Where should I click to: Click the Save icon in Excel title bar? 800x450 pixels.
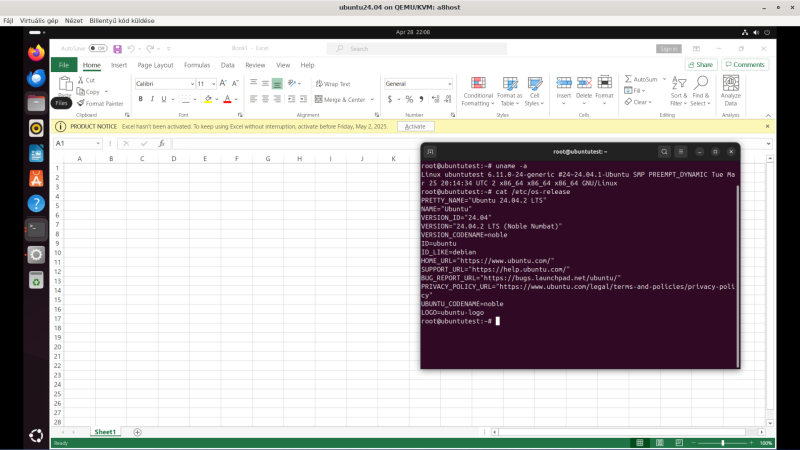pyautogui.click(x=117, y=49)
